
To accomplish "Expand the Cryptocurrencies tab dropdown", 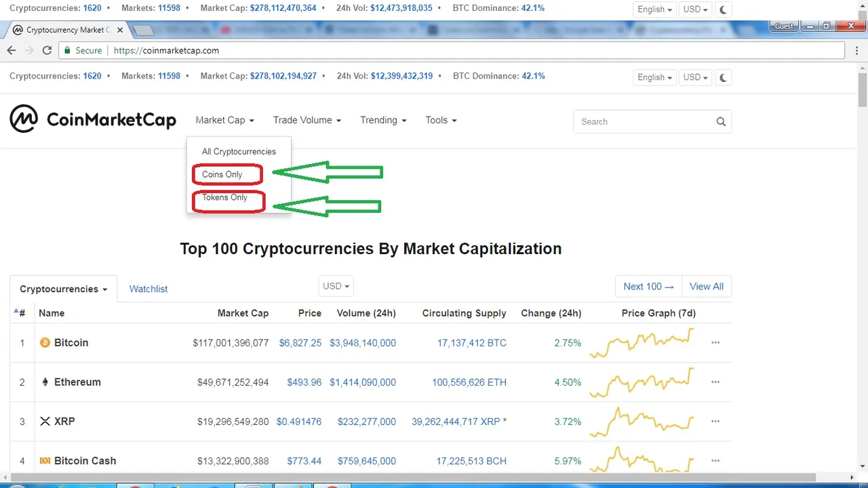I will click(x=64, y=289).
